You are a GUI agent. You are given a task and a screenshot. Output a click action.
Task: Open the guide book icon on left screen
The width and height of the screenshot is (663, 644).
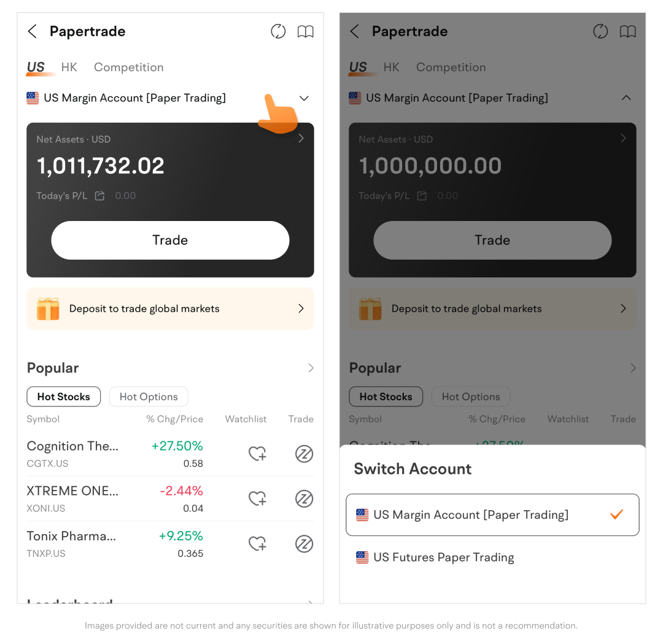click(x=305, y=32)
